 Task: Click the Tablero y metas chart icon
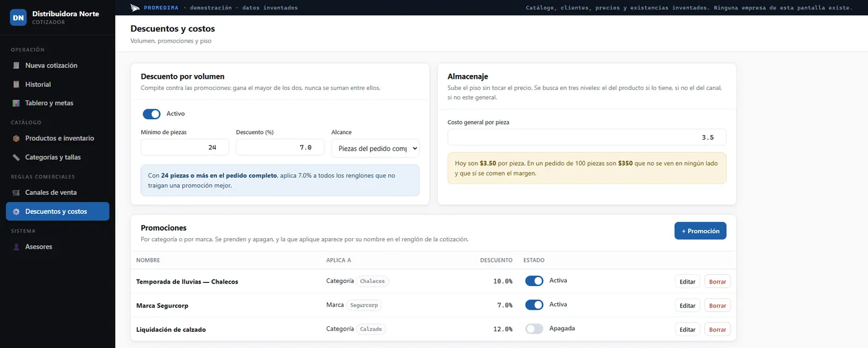point(16,103)
